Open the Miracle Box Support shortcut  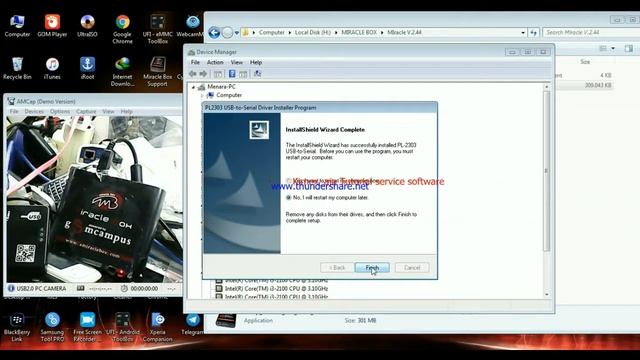pos(158,71)
